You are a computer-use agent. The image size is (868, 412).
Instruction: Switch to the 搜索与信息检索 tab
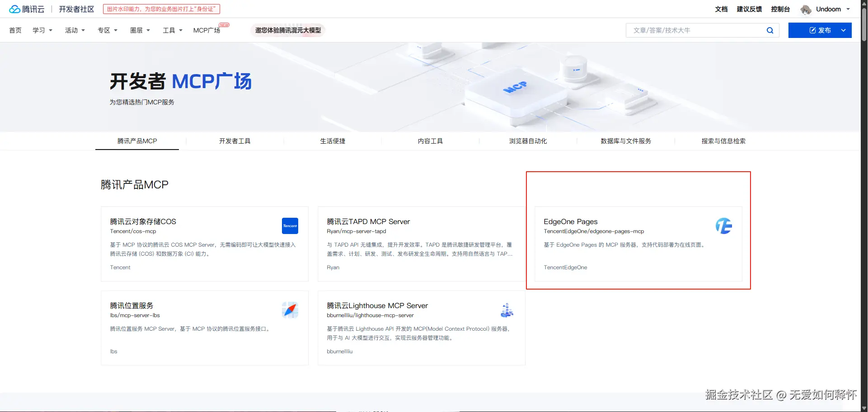(x=723, y=141)
